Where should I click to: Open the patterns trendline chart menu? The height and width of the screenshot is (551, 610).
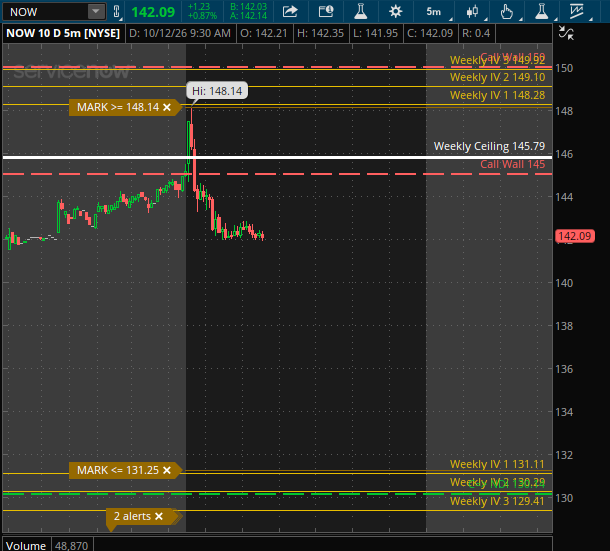tap(578, 12)
